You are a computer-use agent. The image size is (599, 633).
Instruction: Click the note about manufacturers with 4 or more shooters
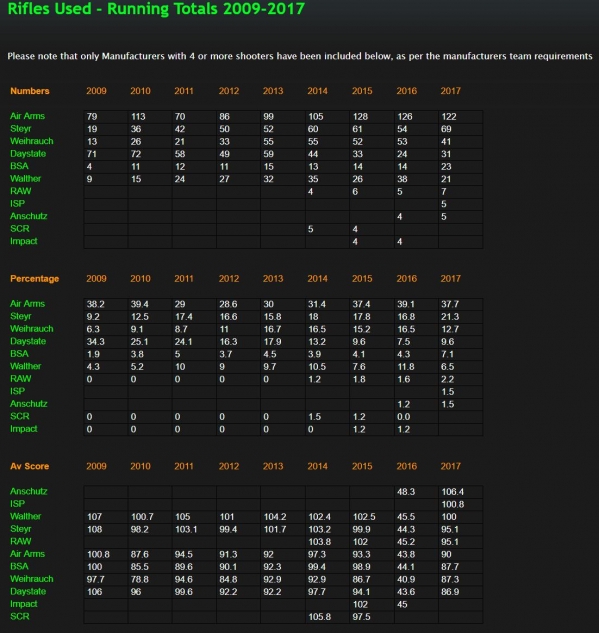point(300,56)
